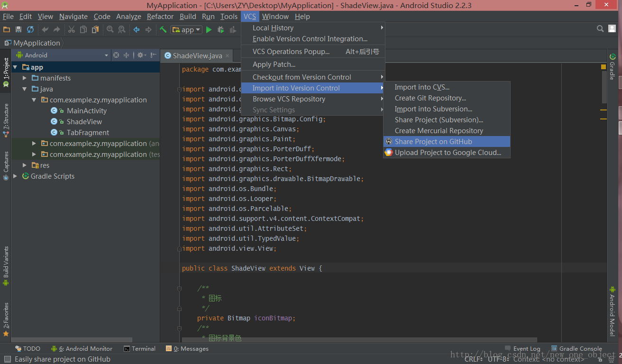Click the Collapse All icon in Project panel
This screenshot has height=364, width=622.
[127, 55]
